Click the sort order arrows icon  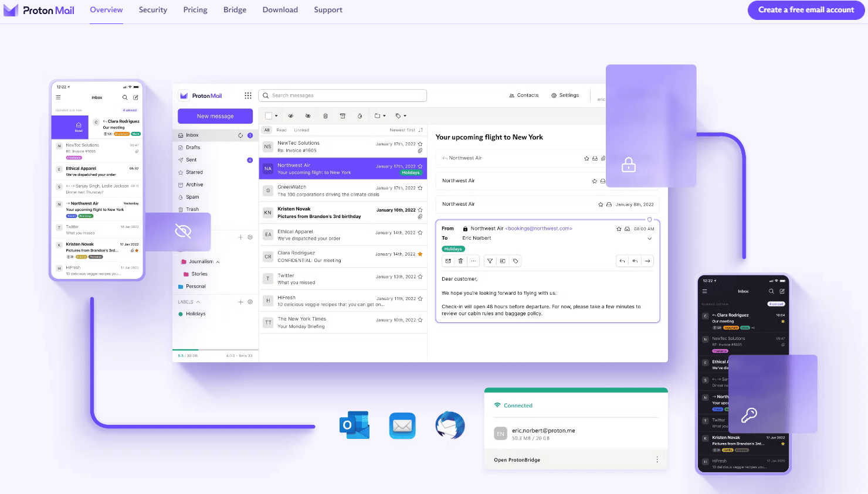click(421, 130)
